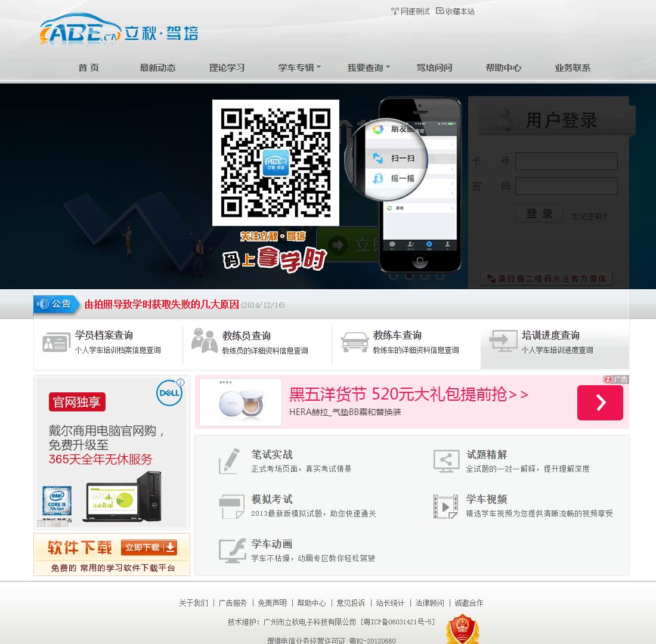Viewport: 656px width, 644px height.
Task: Click the HERA cushion product image
Action: coord(241,402)
